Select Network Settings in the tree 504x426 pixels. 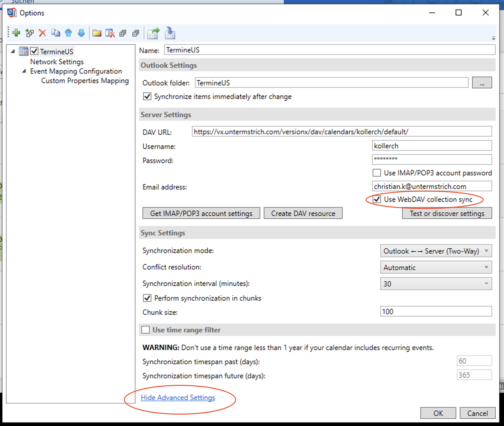click(x=57, y=62)
